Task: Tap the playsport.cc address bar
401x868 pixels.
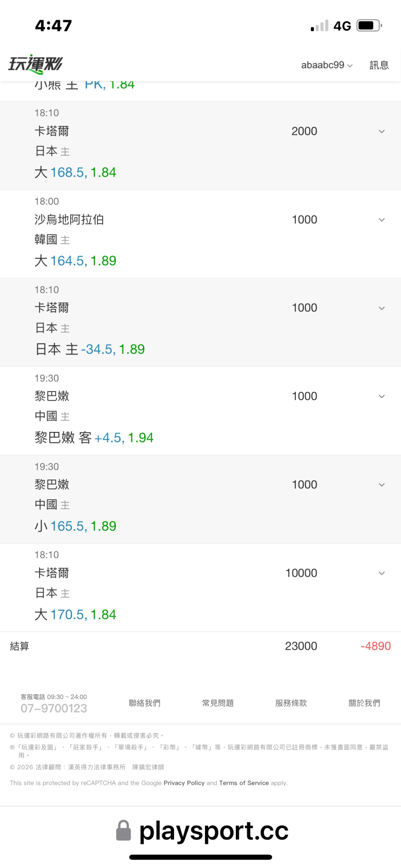Action: 202,830
